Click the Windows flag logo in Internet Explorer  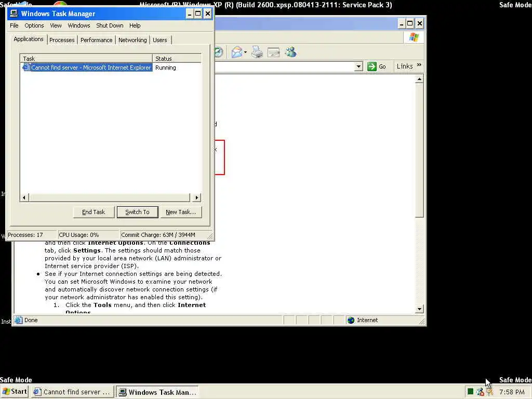[414, 37]
